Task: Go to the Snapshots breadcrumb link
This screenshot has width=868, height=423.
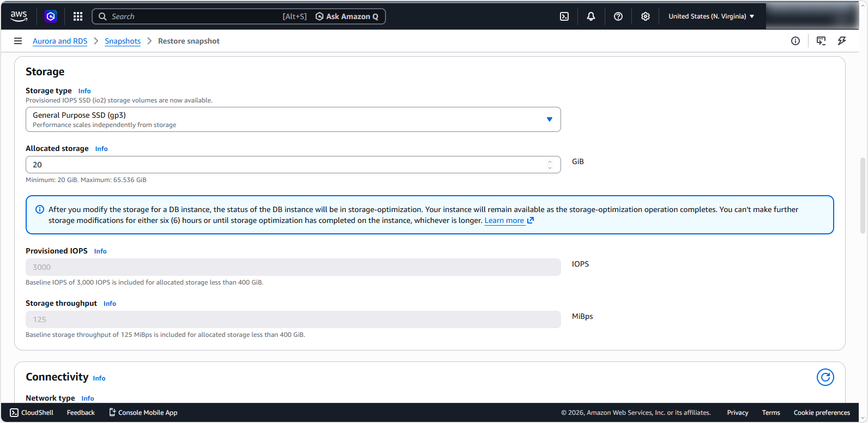Action: click(123, 41)
